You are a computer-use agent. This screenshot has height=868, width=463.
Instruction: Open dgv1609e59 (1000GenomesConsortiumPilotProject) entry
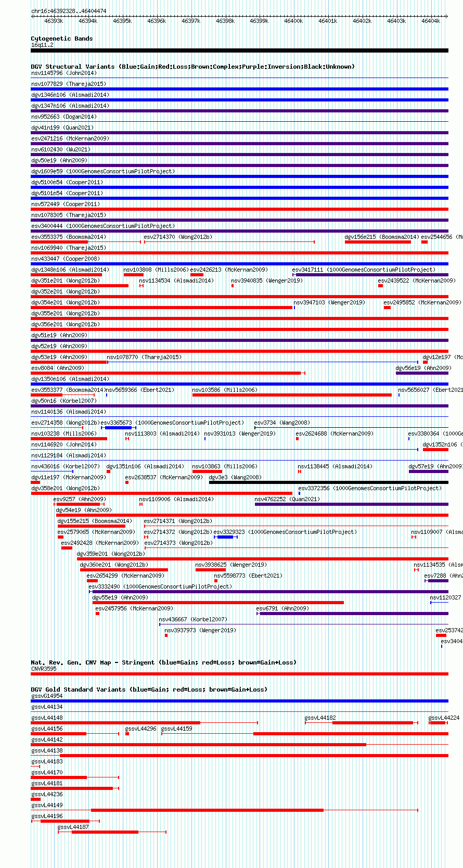(x=103, y=171)
